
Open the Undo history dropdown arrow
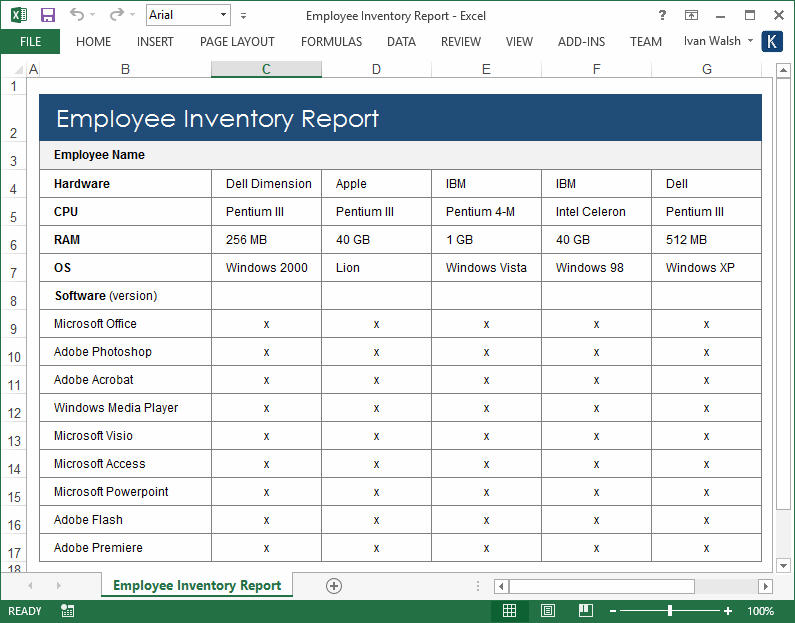(x=93, y=15)
